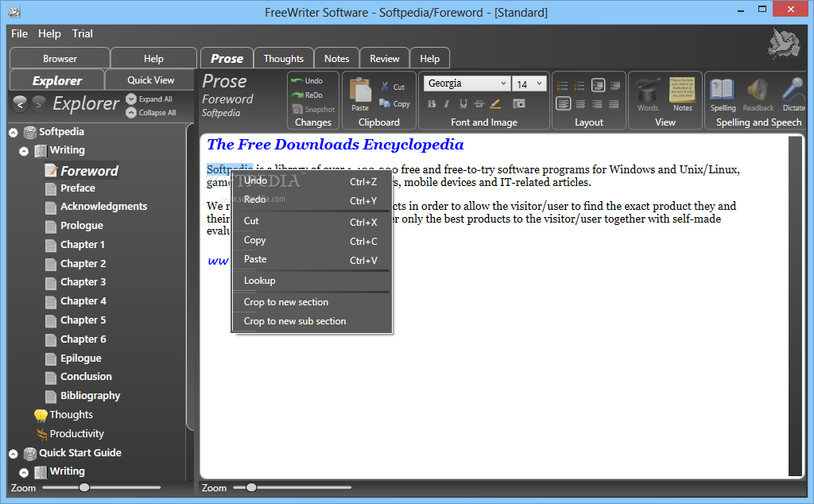814x504 pixels.
Task: Apply bulleted list layout
Action: tap(562, 85)
